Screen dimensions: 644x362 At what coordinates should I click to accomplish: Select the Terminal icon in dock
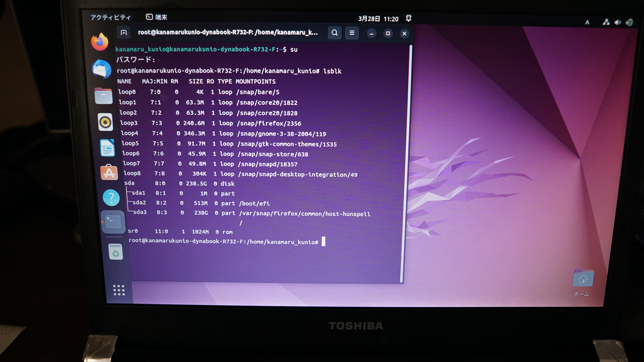(113, 222)
